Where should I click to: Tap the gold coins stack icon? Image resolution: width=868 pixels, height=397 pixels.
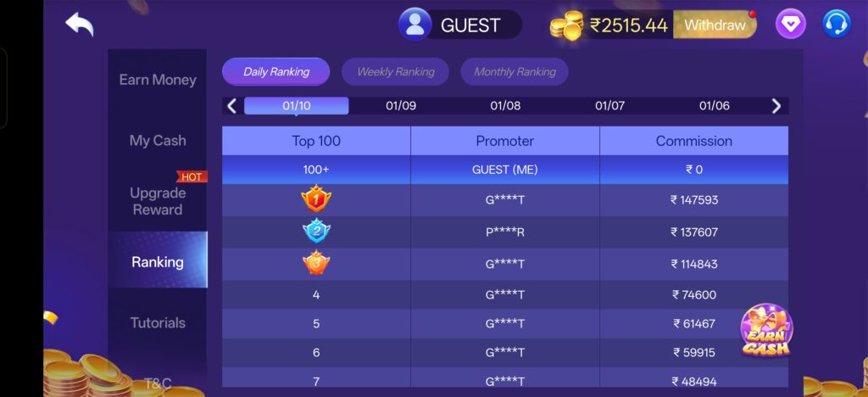566,25
